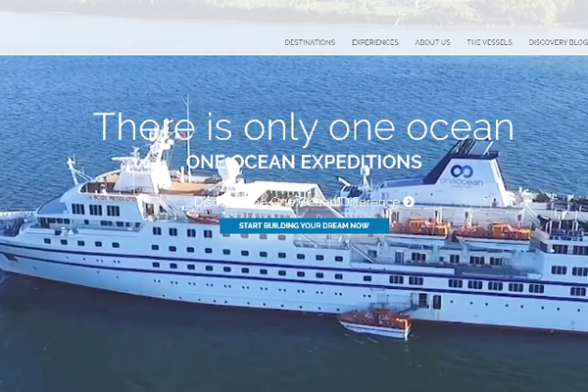Click the faded landscape banner above navigation
This screenshot has width=588, height=392.
(x=294, y=14)
